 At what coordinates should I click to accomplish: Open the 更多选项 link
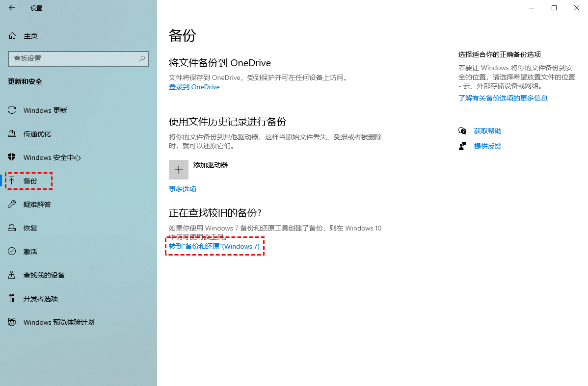(183, 189)
